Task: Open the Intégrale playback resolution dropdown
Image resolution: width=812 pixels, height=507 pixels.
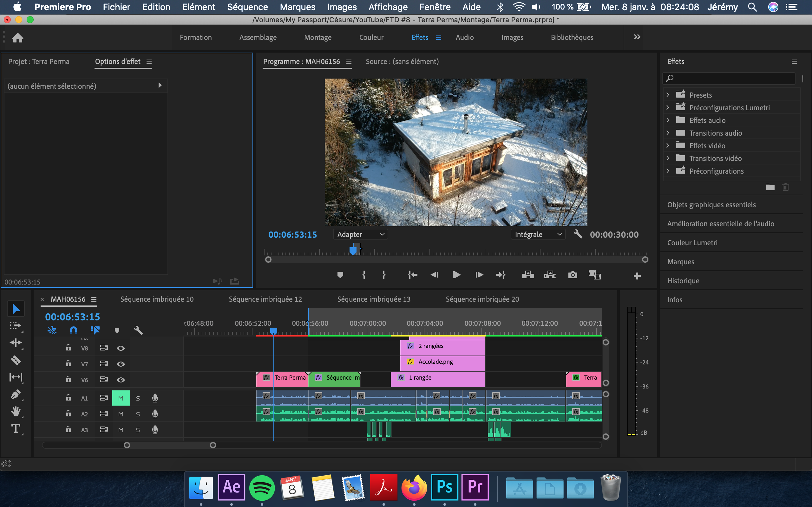Action: point(538,234)
